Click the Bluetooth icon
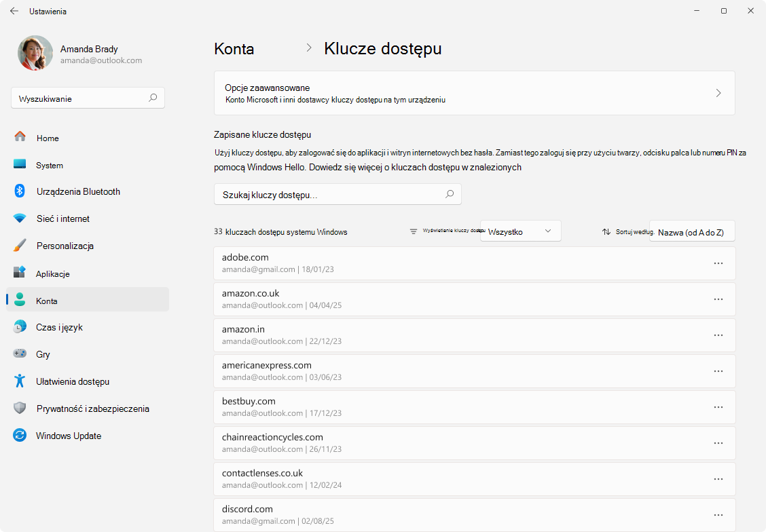The image size is (766, 532). click(x=20, y=191)
